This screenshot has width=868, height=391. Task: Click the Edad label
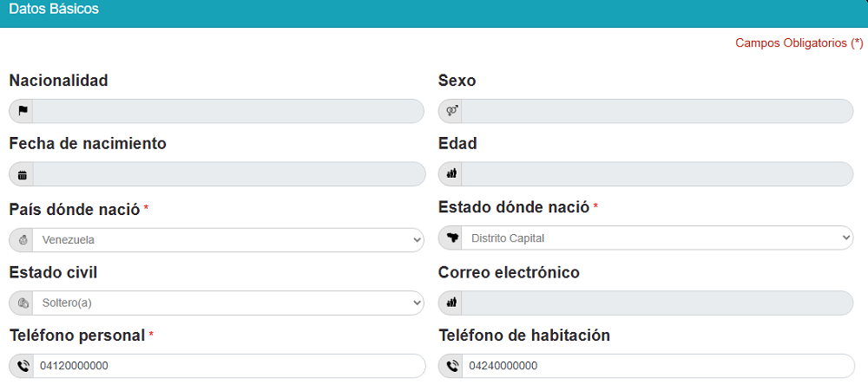tap(457, 144)
